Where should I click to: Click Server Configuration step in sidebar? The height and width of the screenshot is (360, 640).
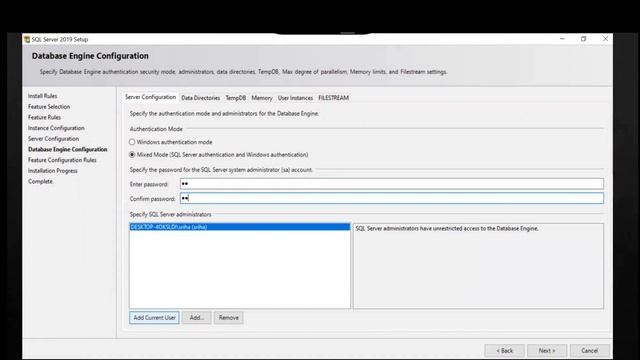(53, 139)
